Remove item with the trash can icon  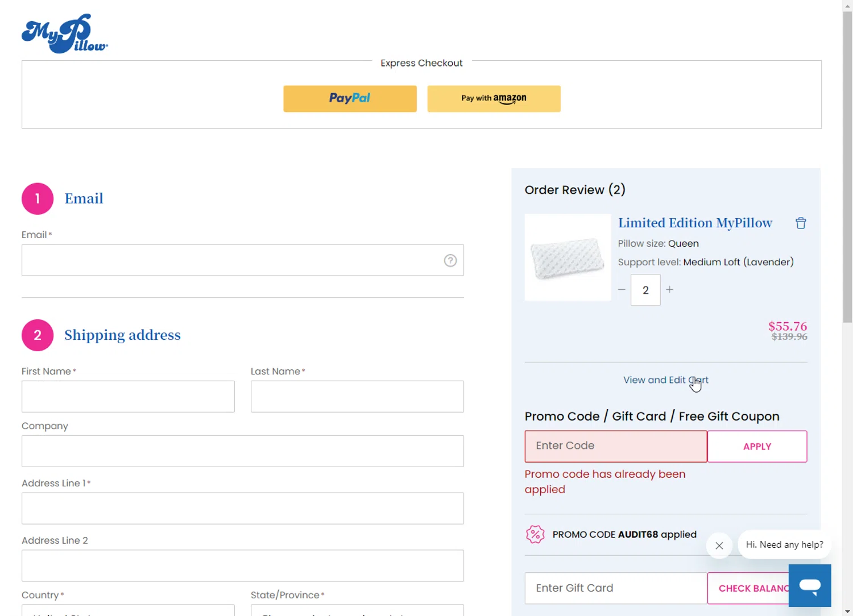(801, 223)
